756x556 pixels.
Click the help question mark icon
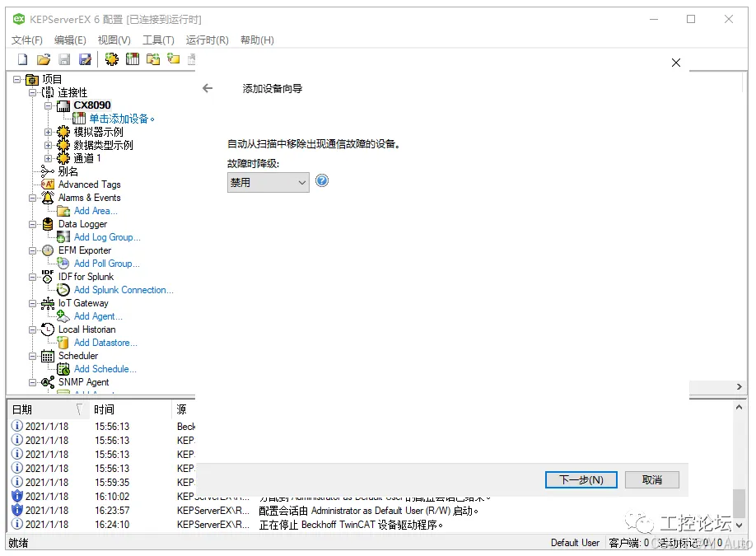322,181
